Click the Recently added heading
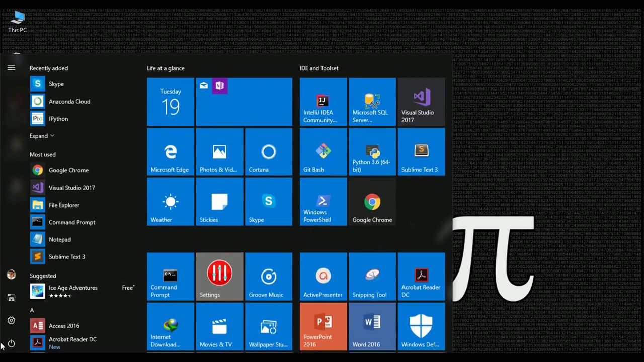Viewport: 644px width, 362px height. [49, 68]
